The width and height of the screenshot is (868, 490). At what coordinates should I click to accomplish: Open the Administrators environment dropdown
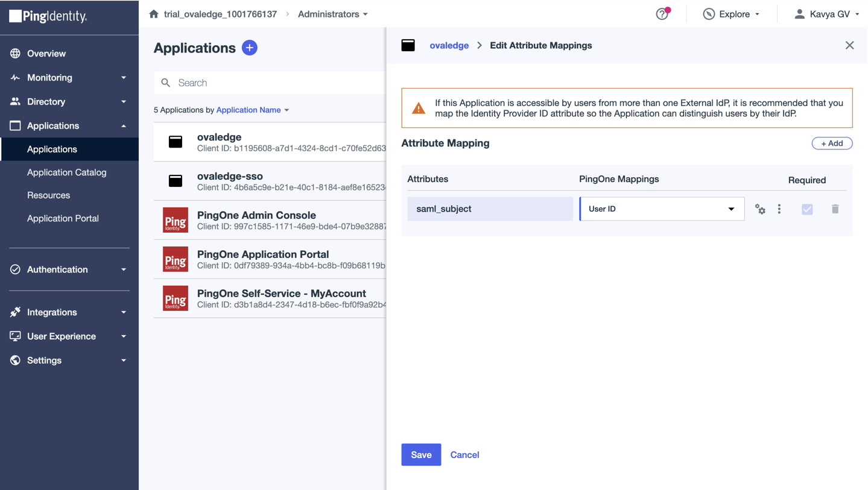333,14
